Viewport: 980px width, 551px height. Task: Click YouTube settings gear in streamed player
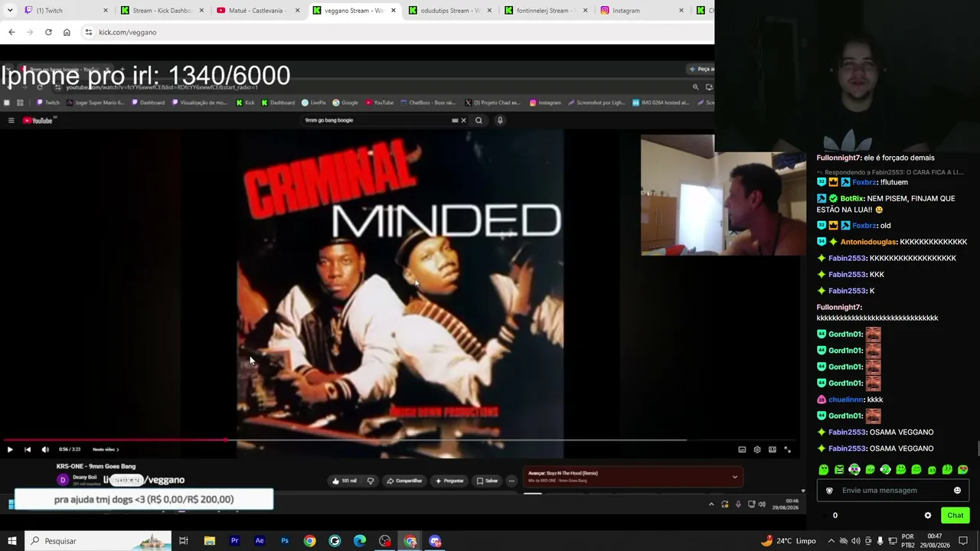pyautogui.click(x=757, y=450)
